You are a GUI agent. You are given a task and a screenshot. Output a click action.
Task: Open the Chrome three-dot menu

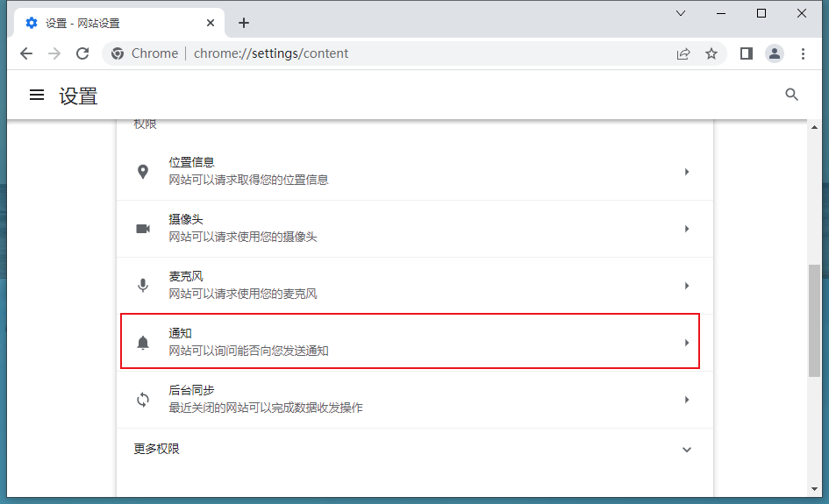click(803, 53)
